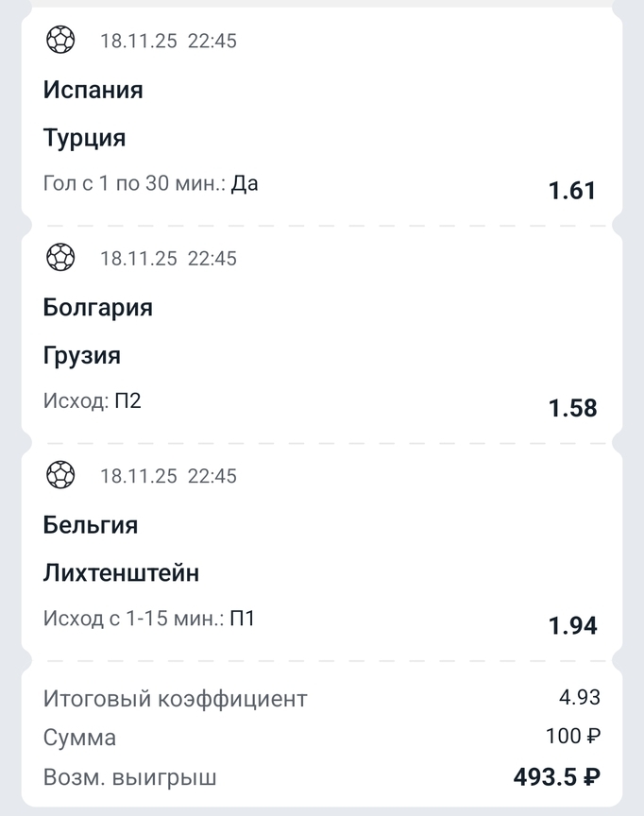
Task: Open the Грузия team entry
Action: point(82,356)
